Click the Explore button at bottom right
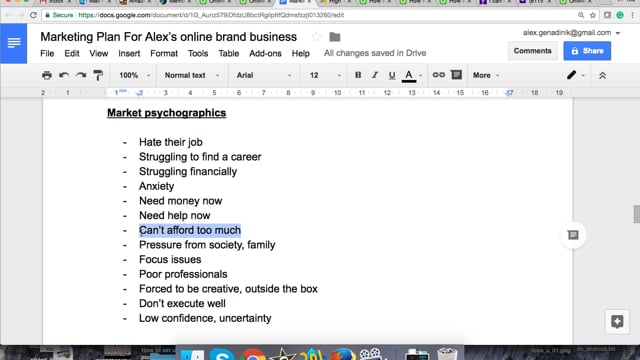Viewport: 640px width, 360px height. point(617,322)
